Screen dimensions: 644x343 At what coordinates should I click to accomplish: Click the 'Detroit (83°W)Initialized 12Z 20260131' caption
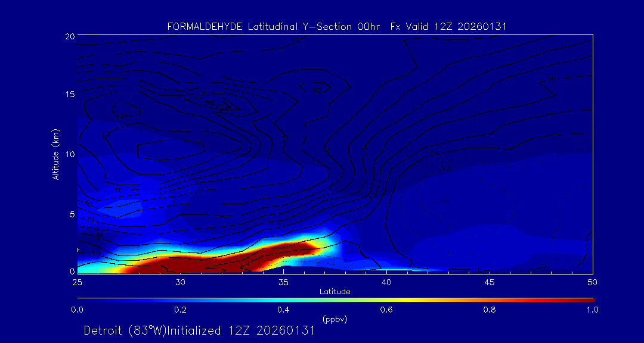(199, 330)
